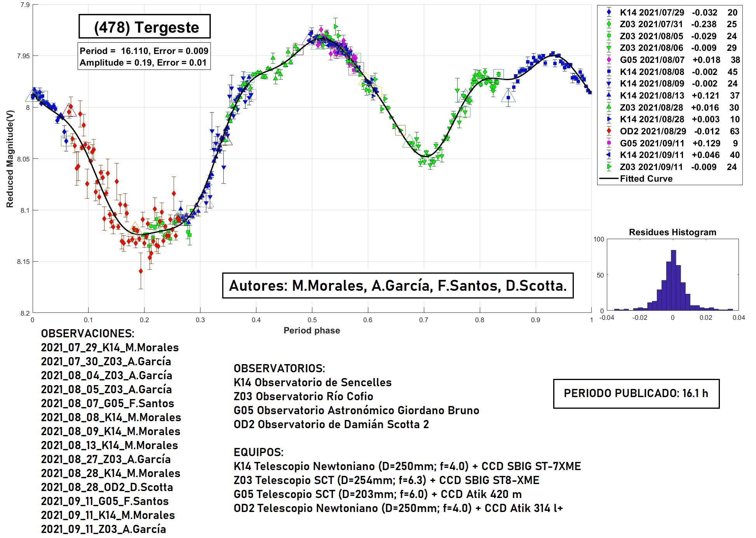Click the tallest bar in the residues histogram

(x=673, y=280)
